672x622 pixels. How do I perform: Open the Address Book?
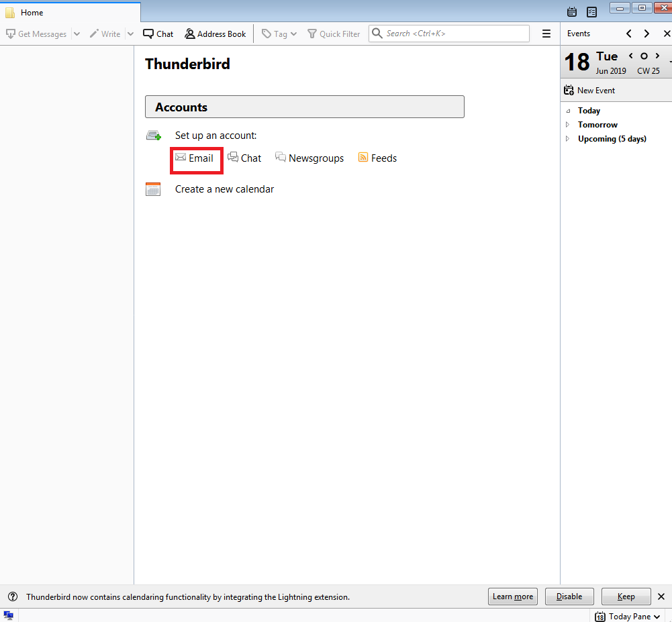tap(215, 34)
